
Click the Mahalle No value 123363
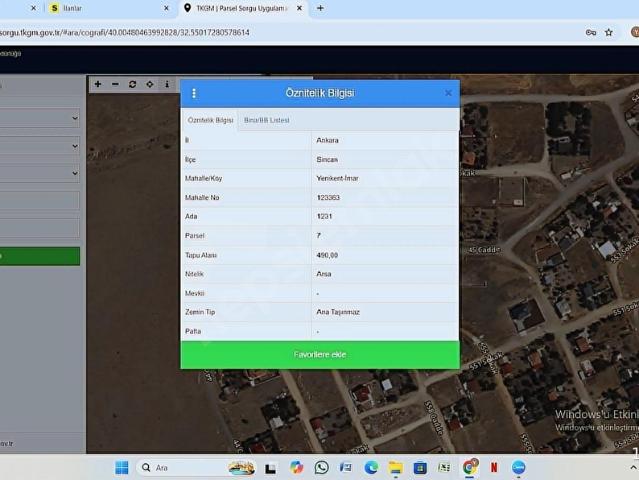[x=328, y=198]
